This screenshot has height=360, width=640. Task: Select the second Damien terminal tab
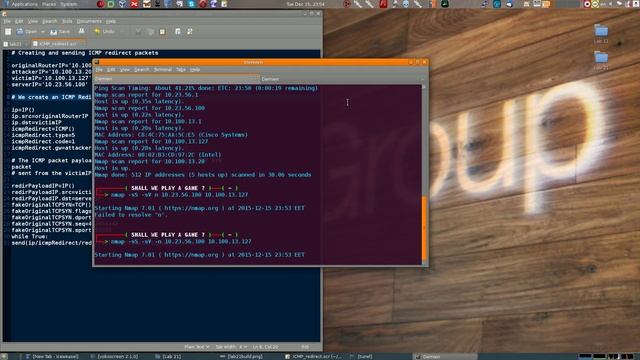coord(341,79)
